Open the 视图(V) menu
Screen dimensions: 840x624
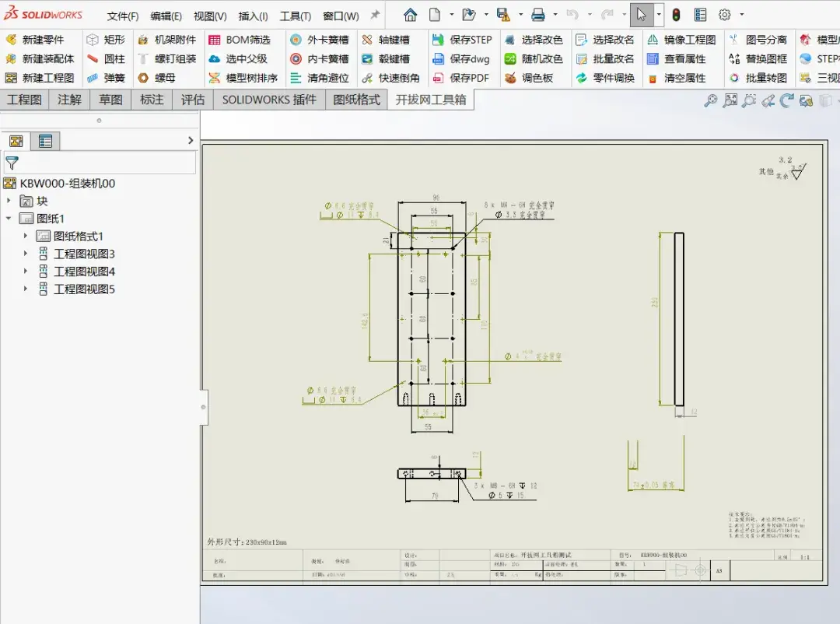point(210,16)
